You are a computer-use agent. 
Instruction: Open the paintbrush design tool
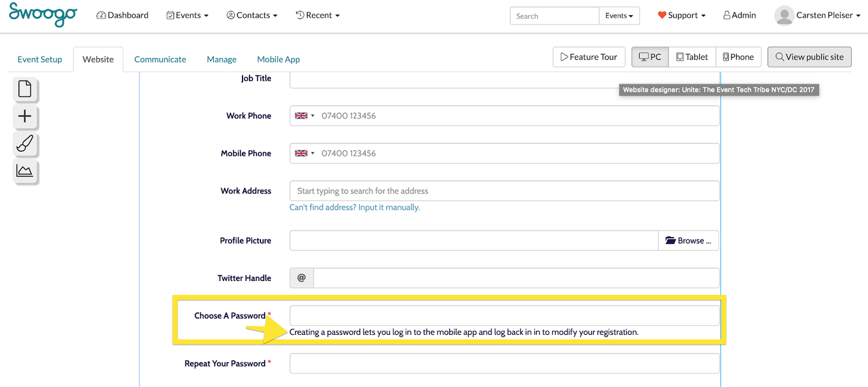coord(25,144)
